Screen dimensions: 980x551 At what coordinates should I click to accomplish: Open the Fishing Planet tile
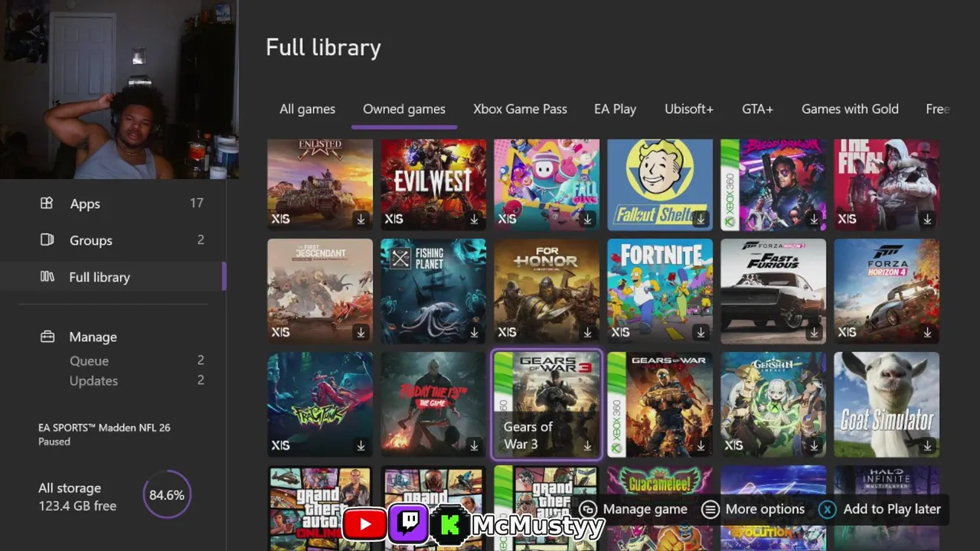point(433,291)
